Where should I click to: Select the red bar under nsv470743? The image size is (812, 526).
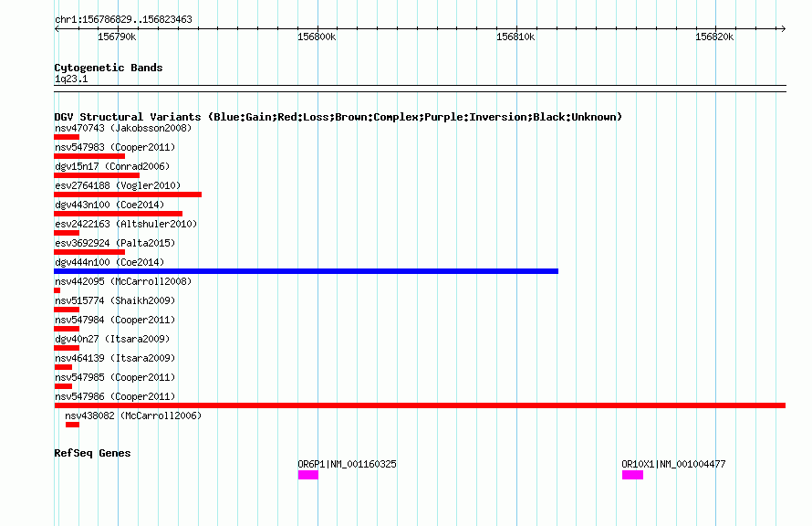(67, 137)
